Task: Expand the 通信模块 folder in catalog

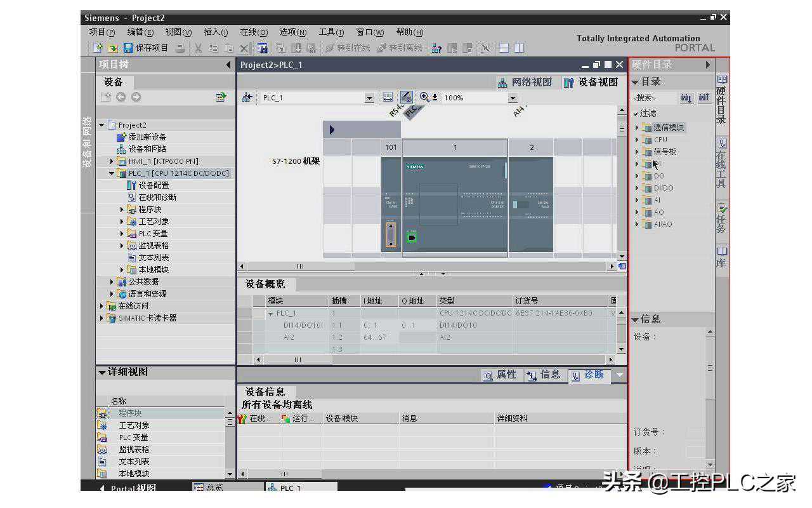Action: (637, 128)
